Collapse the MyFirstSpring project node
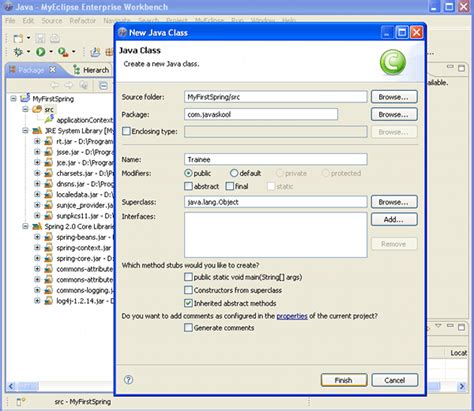The image size is (474, 411). 13,98
